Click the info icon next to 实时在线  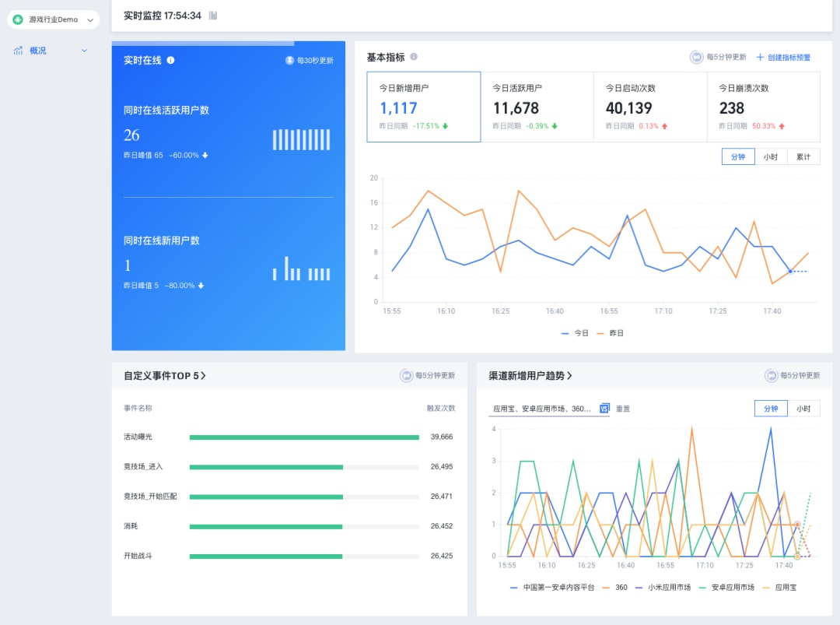[170, 60]
